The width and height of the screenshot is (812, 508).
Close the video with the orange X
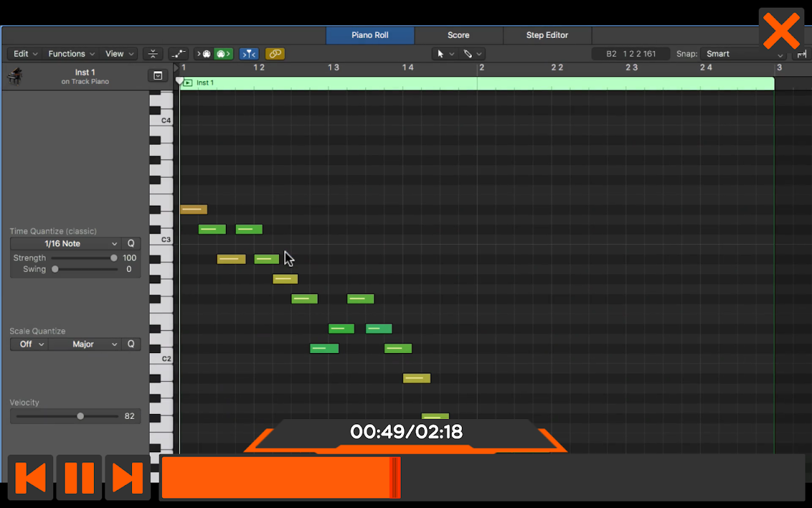tap(782, 30)
